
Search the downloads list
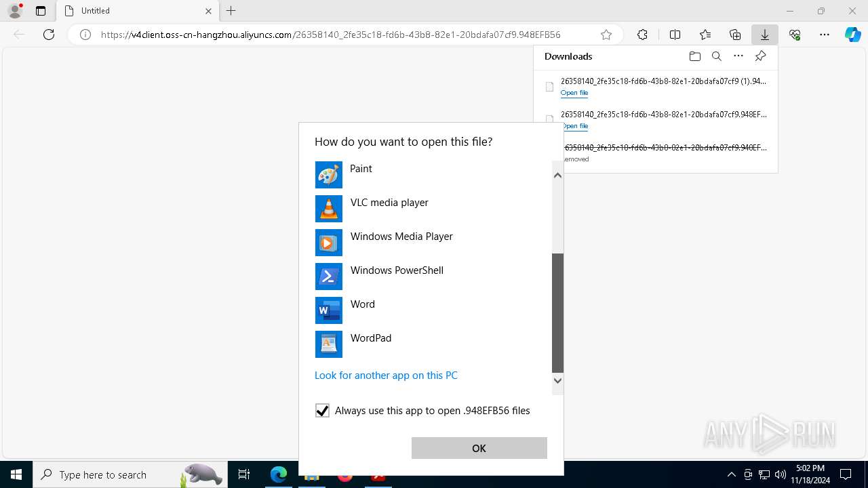(716, 56)
